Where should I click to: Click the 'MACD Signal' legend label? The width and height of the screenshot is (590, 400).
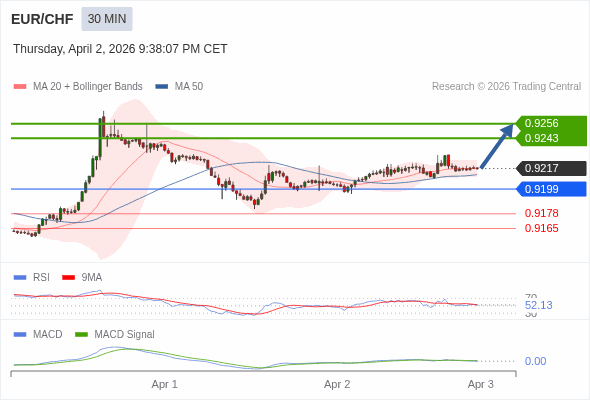pos(125,335)
